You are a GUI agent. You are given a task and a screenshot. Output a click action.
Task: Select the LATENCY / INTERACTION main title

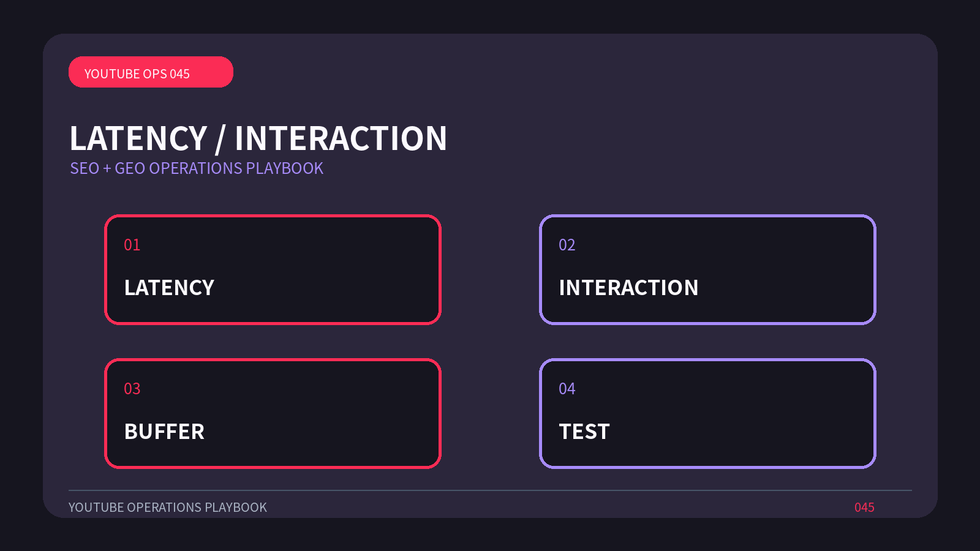coord(258,138)
